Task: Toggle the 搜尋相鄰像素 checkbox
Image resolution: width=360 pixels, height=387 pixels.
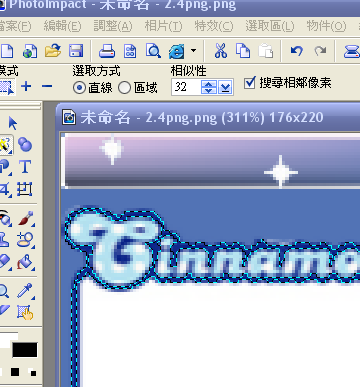Action: [x=249, y=82]
